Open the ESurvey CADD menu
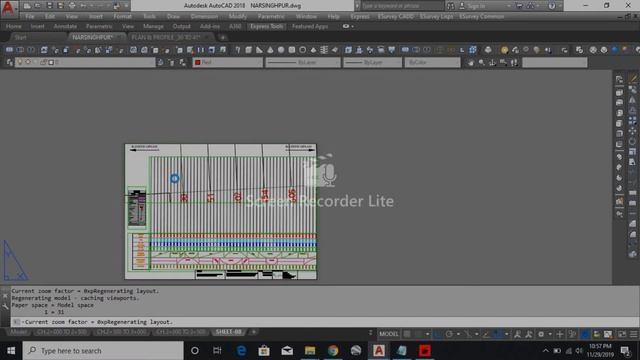This screenshot has width=640, height=360. coord(395,16)
